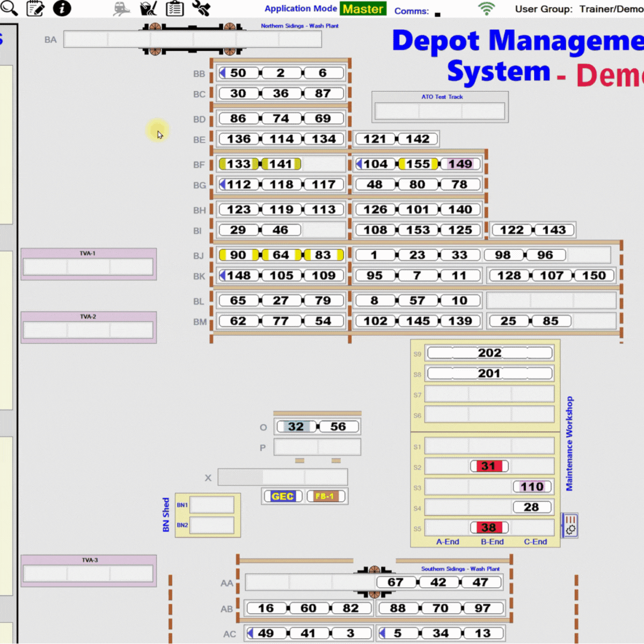This screenshot has height=644, width=644.
Task: Open the magnifier search tool
Action: [9, 8]
